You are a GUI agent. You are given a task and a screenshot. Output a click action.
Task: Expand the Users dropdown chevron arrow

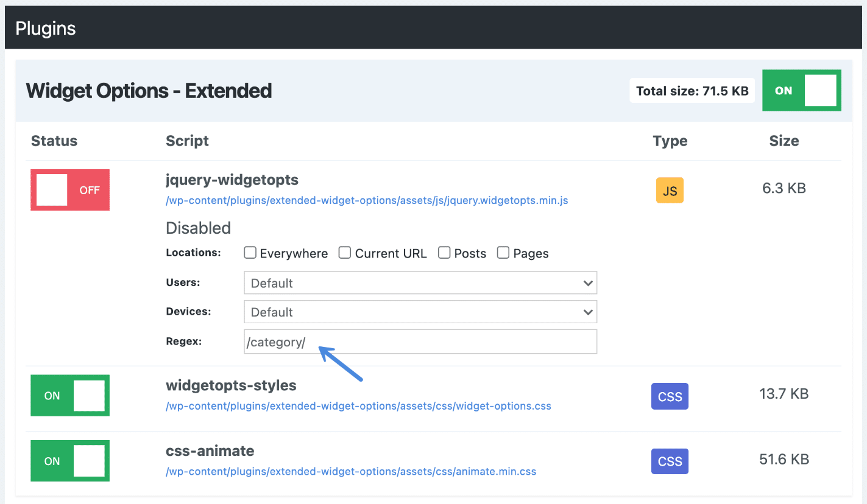coord(587,282)
